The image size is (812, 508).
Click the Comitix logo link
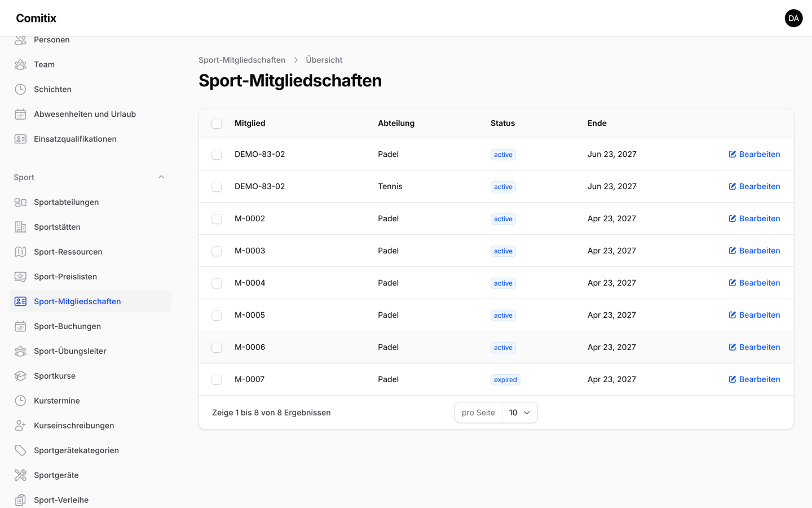36,18
